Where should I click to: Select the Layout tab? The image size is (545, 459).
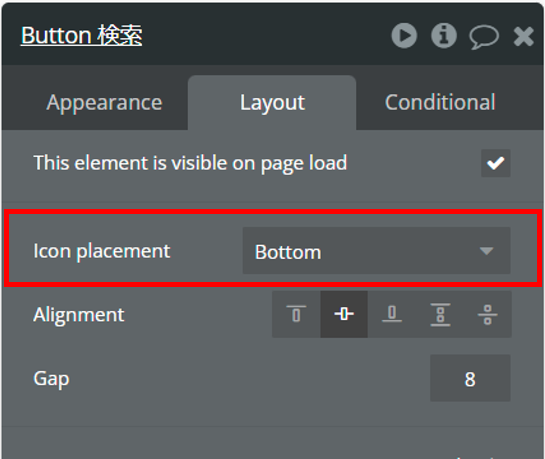pos(272,103)
